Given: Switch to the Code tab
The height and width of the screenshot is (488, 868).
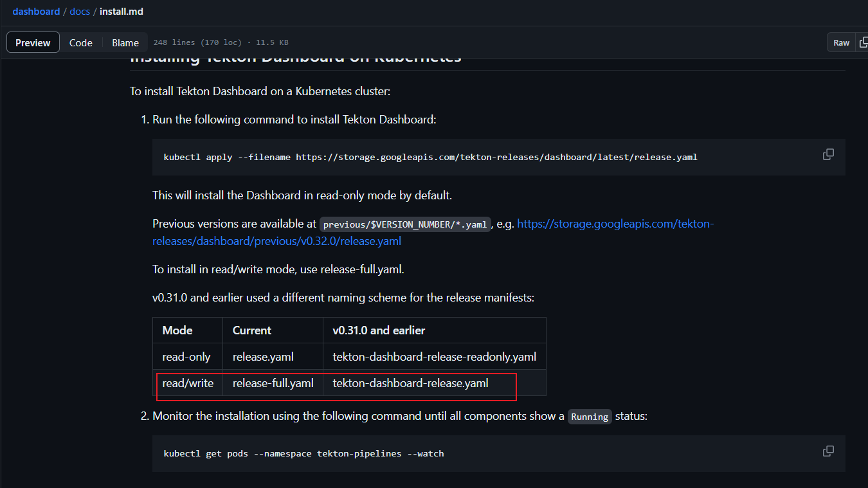Looking at the screenshot, I should point(81,42).
